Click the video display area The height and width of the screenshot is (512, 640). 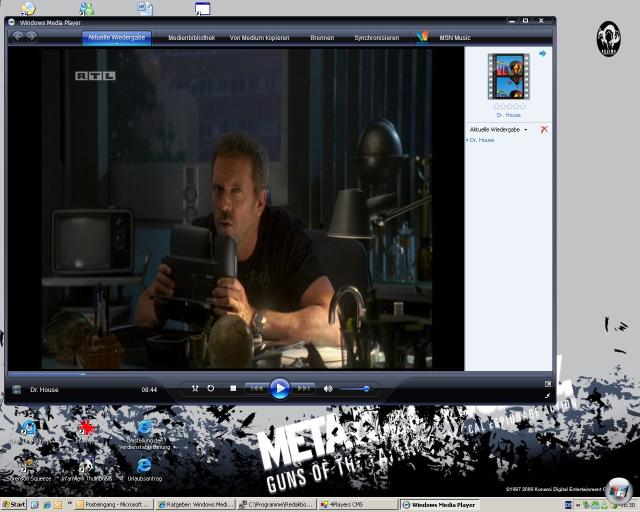click(x=236, y=209)
